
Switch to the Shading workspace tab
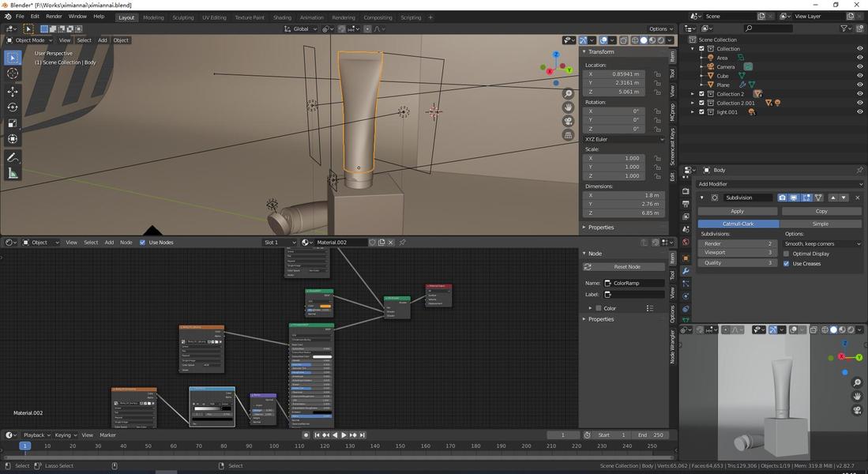click(x=282, y=17)
